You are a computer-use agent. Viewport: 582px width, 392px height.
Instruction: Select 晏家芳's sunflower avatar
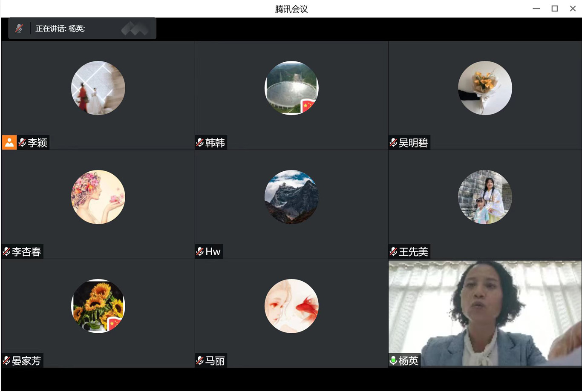tap(98, 306)
